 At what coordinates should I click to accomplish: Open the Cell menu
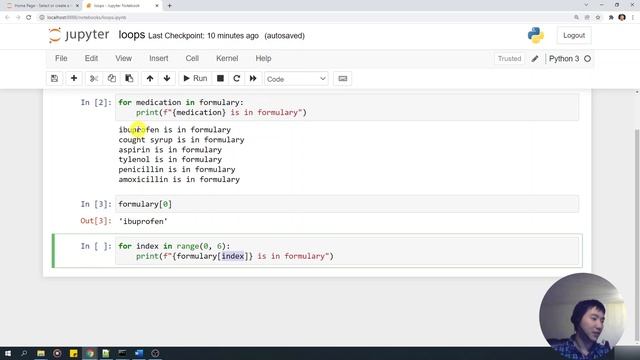coord(192,58)
